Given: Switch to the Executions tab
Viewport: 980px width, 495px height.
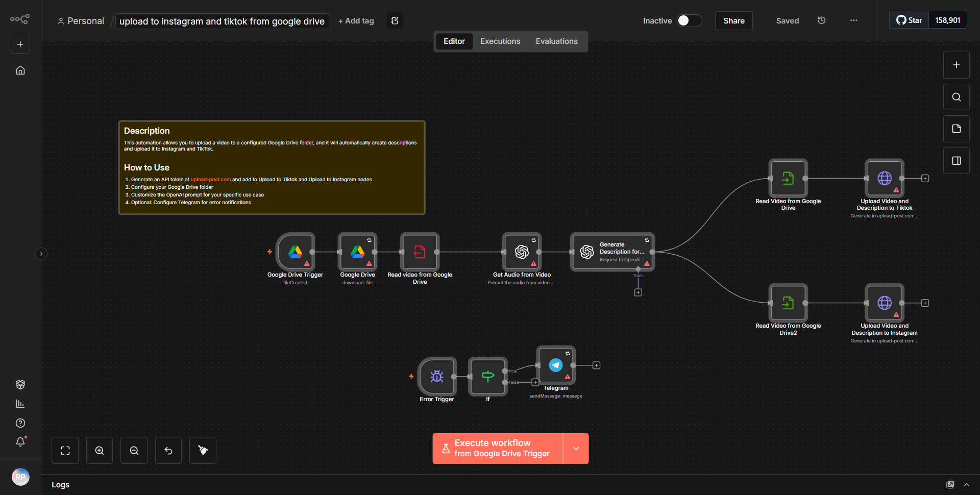Looking at the screenshot, I should pyautogui.click(x=500, y=41).
